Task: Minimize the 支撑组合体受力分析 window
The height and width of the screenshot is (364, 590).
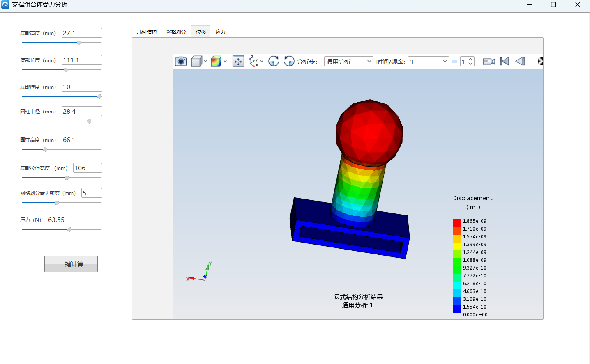Action: click(x=530, y=5)
